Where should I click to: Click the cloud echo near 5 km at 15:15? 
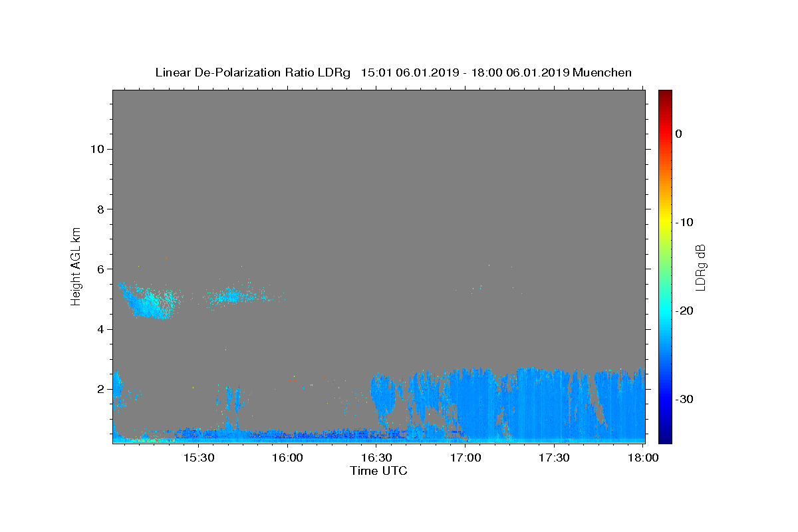tap(150, 301)
